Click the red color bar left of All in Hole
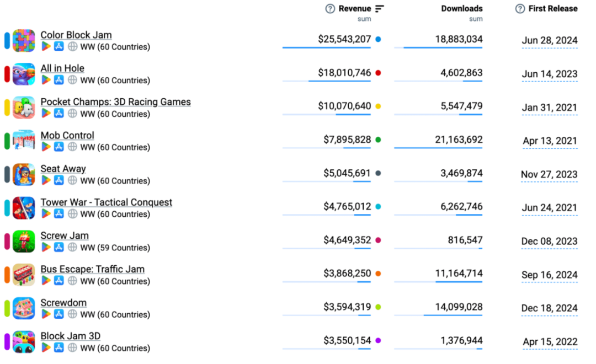The height and width of the screenshot is (364, 596). (x=7, y=74)
